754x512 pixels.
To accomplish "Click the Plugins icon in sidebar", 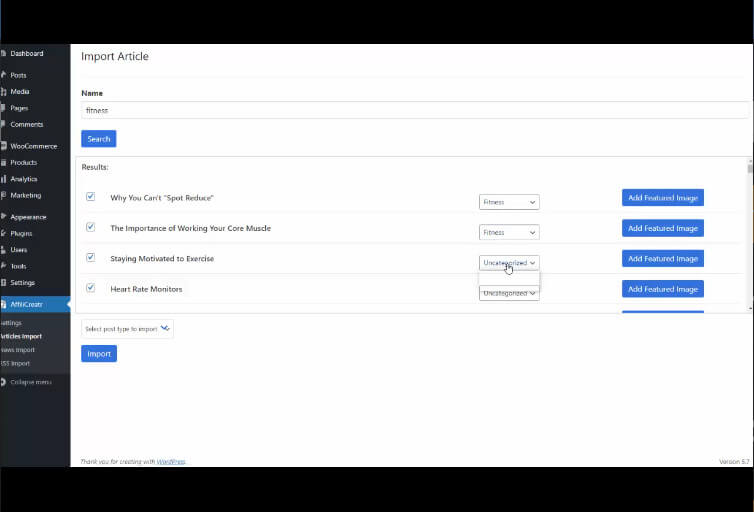I will click(3, 233).
